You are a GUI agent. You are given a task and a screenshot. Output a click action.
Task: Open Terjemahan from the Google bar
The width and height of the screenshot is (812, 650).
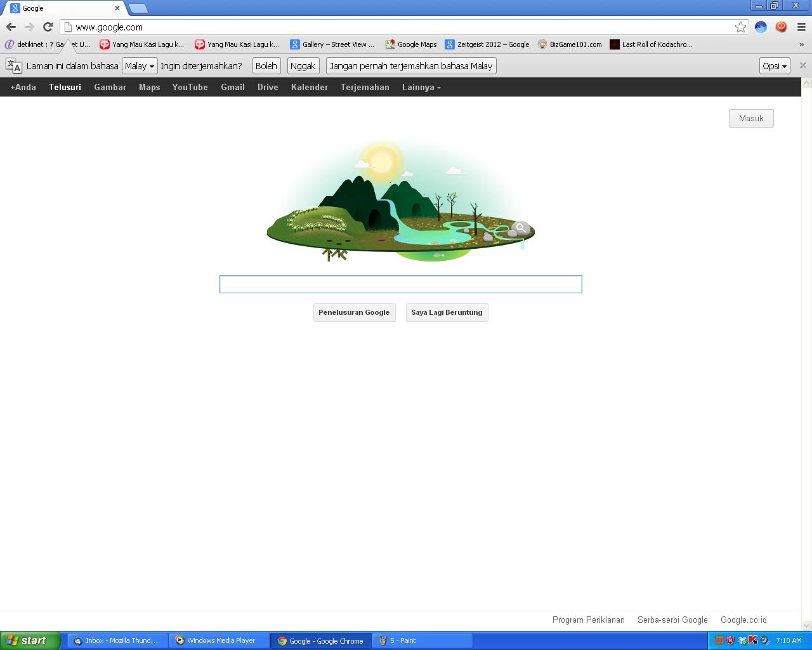tap(365, 87)
